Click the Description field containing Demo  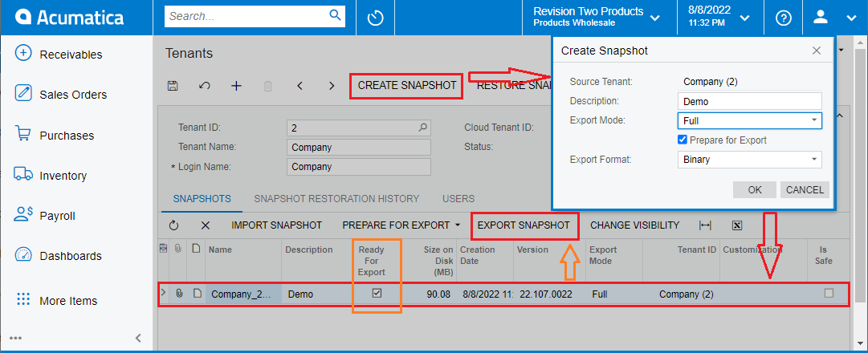pos(748,102)
